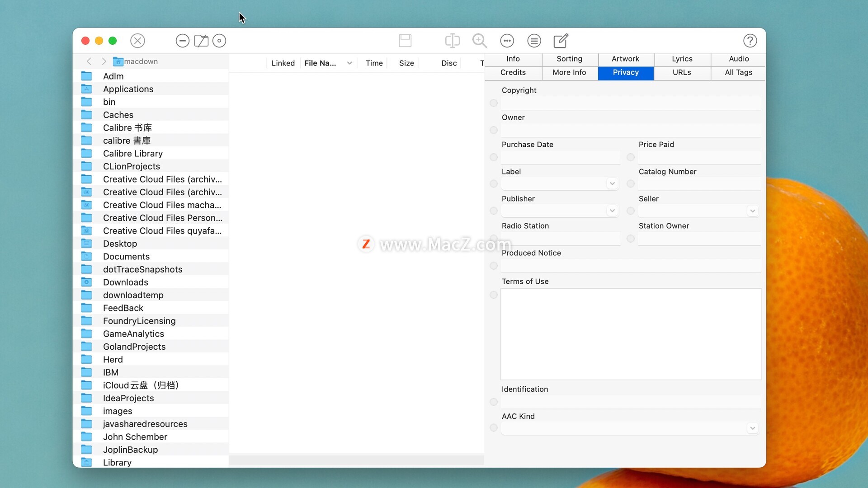868x488 pixels.
Task: Switch to the Artwork tab
Action: coord(626,59)
